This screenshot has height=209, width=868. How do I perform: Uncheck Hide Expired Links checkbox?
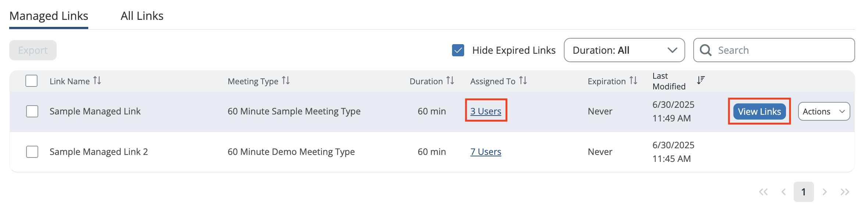[458, 50]
